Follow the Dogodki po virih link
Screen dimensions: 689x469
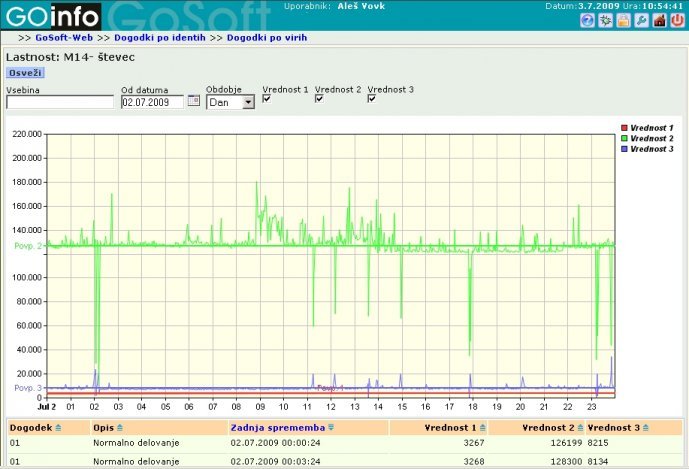[x=266, y=37]
